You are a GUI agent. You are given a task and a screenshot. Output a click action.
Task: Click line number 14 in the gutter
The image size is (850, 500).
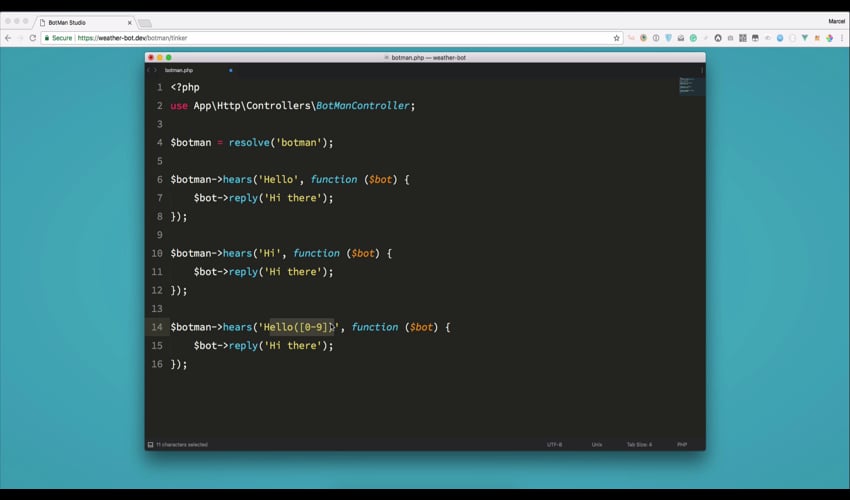(157, 327)
